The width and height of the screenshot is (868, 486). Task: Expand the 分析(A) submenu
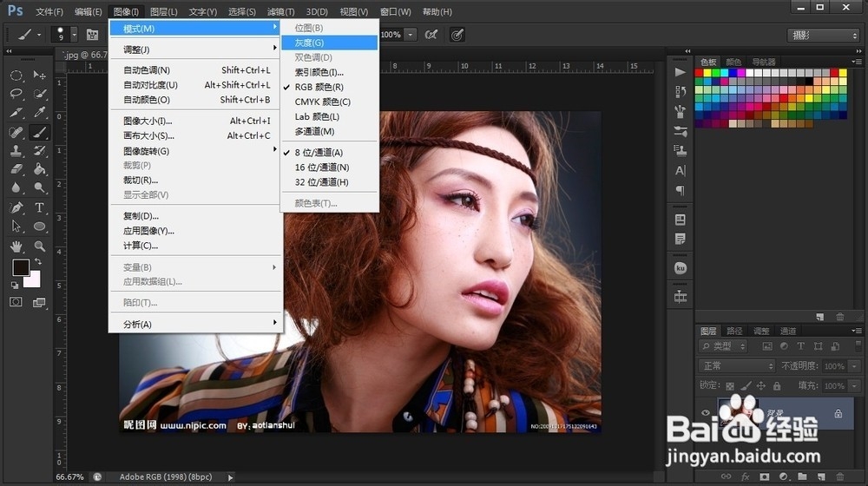pos(196,325)
